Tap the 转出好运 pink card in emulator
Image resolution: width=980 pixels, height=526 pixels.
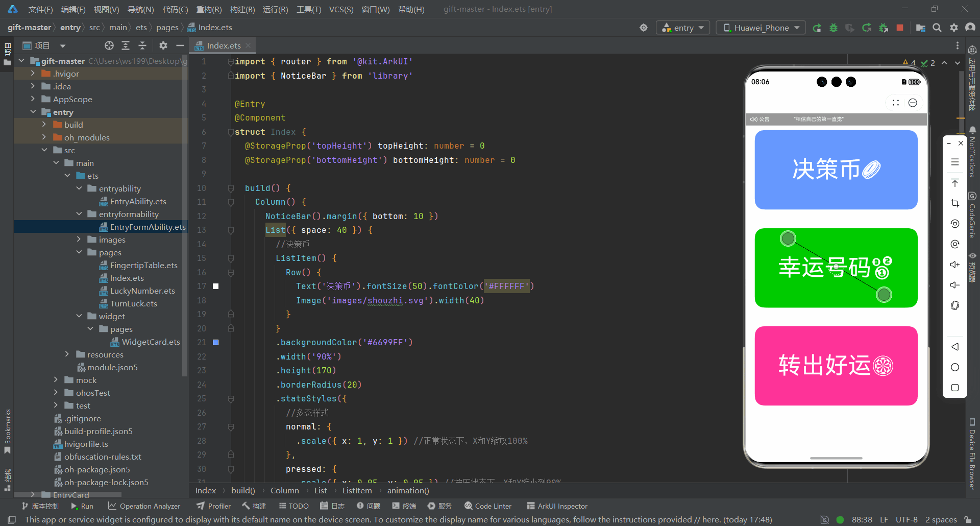click(x=836, y=366)
